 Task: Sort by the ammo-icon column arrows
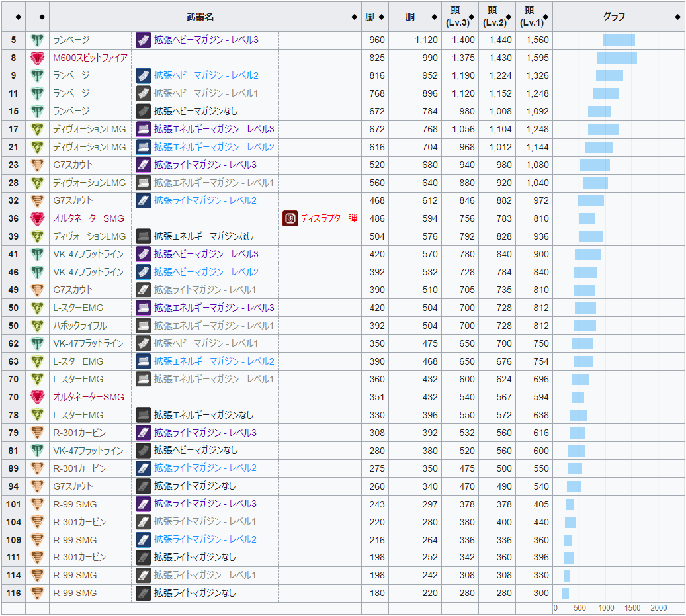(42, 17)
